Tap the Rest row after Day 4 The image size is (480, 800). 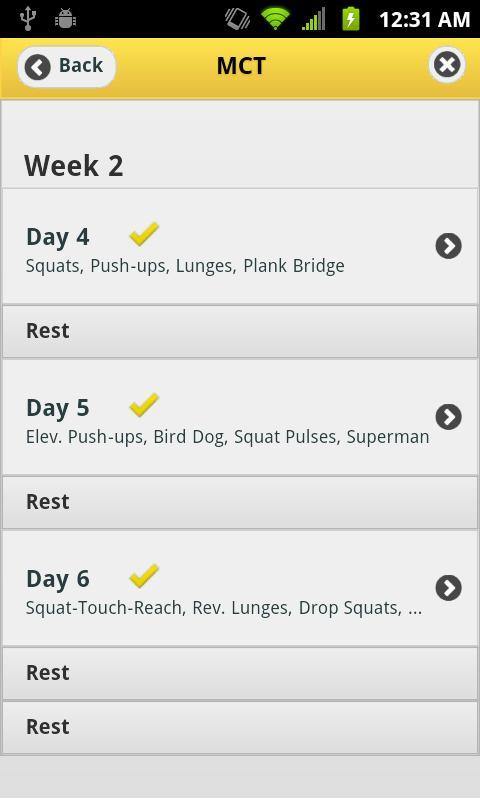tap(240, 332)
